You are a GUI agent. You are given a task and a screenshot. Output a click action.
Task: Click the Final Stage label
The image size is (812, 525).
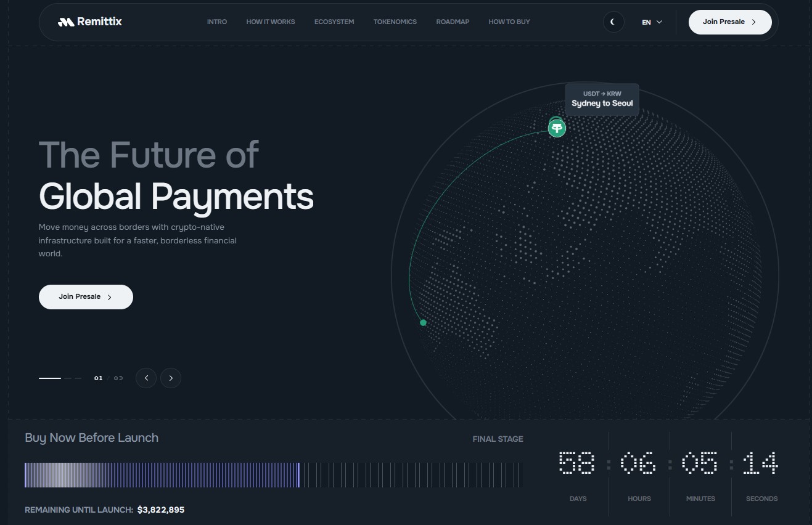click(x=498, y=439)
